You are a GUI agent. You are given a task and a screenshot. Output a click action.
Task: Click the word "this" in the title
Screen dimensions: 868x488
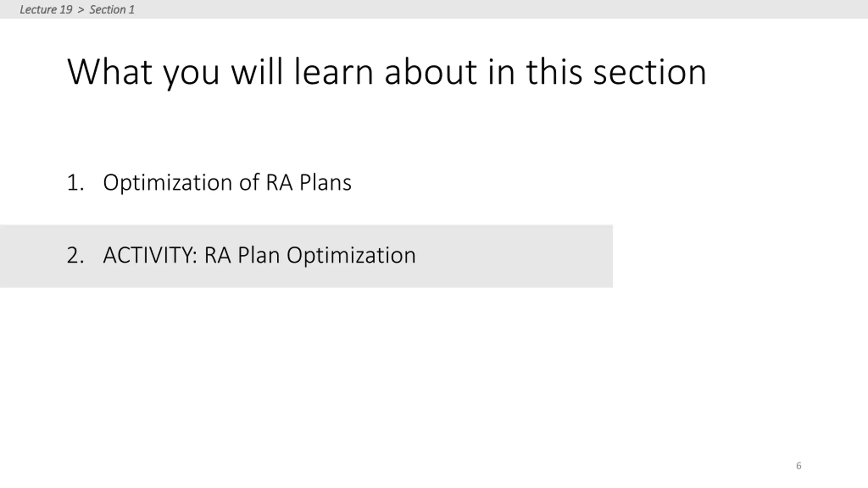(554, 72)
